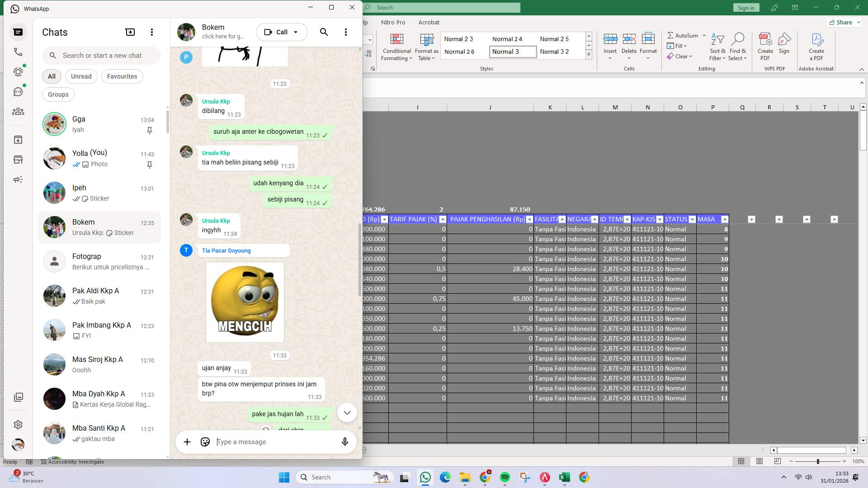Open the filter dropdown on the STATUS column
The height and width of the screenshot is (488, 868).
tap(693, 219)
